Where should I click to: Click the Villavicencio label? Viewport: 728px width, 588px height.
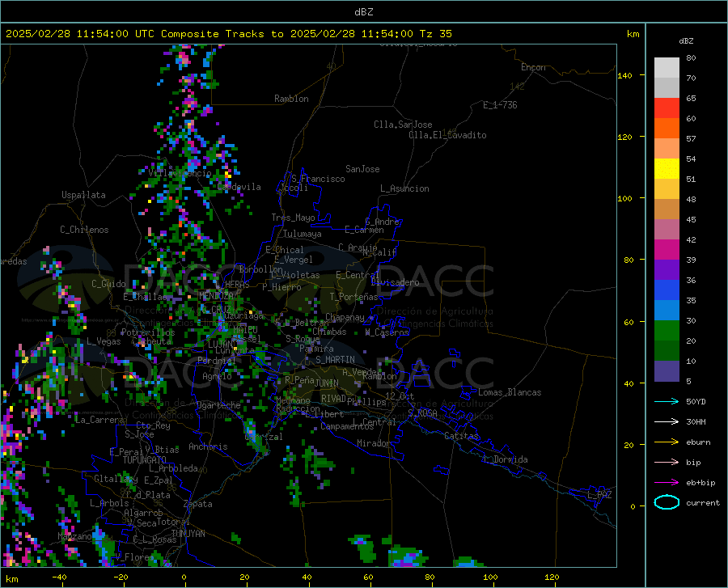180,173
